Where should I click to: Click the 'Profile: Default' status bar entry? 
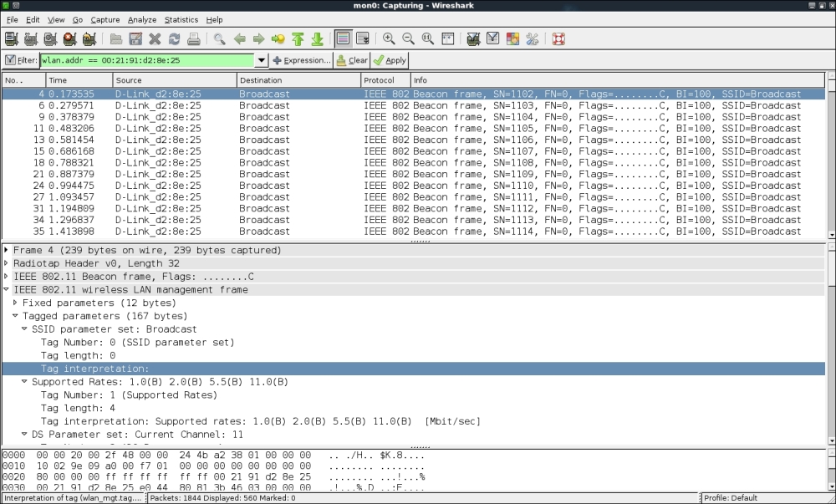click(731, 498)
